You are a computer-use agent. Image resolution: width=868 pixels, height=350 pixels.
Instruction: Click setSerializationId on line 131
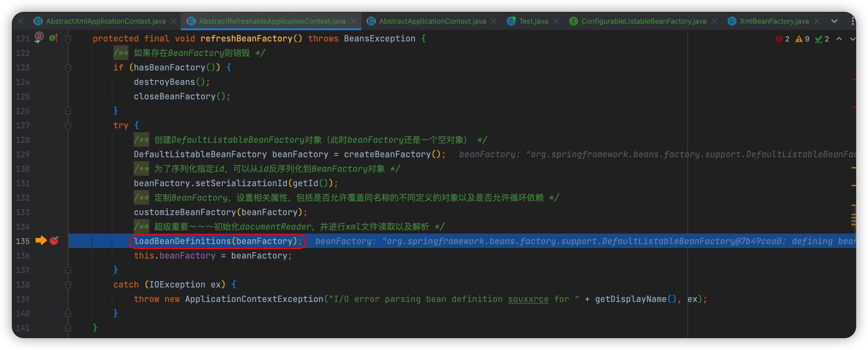[241, 183]
